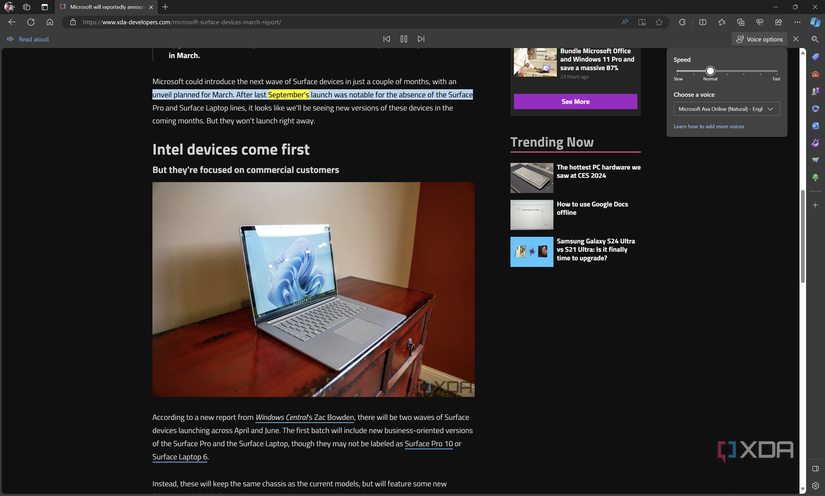Open the Favorites list
This screenshot has height=496, width=825.
pyautogui.click(x=721, y=22)
